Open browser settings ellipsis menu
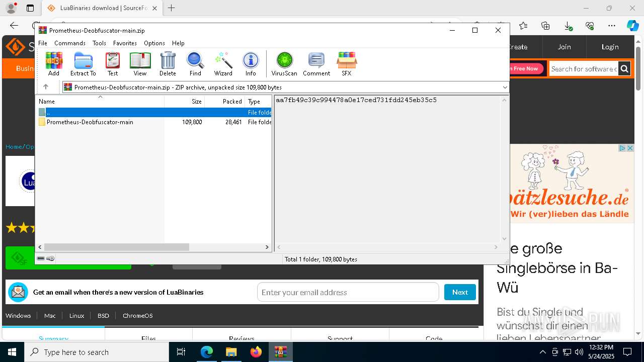644x362 pixels. (x=612, y=26)
